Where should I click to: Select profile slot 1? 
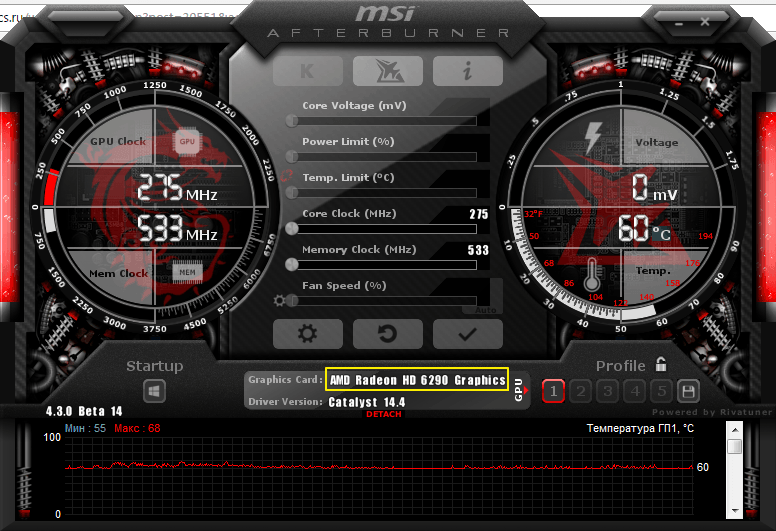coord(554,391)
